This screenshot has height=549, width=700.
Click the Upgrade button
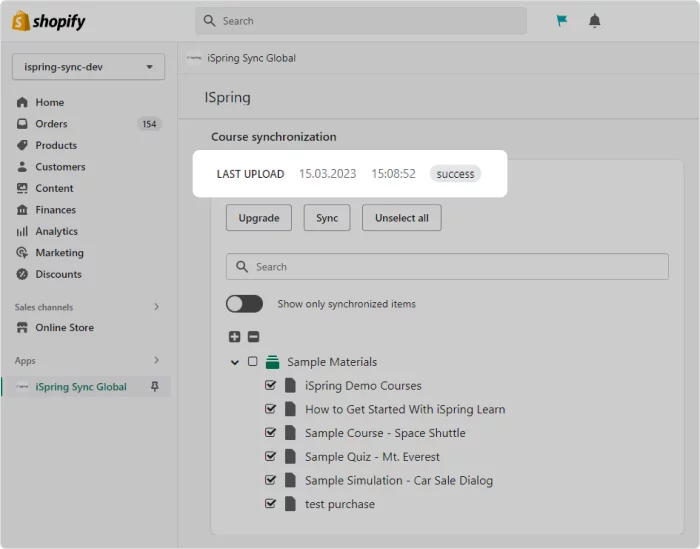(x=259, y=218)
